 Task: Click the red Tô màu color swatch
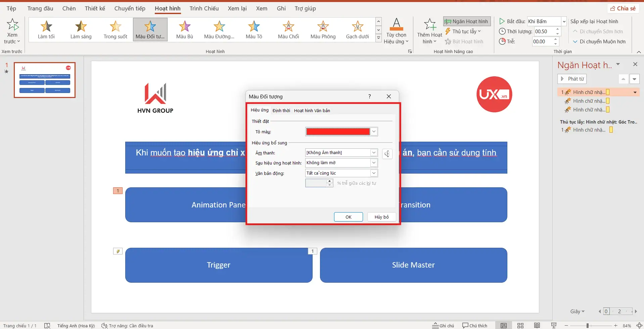pos(338,132)
